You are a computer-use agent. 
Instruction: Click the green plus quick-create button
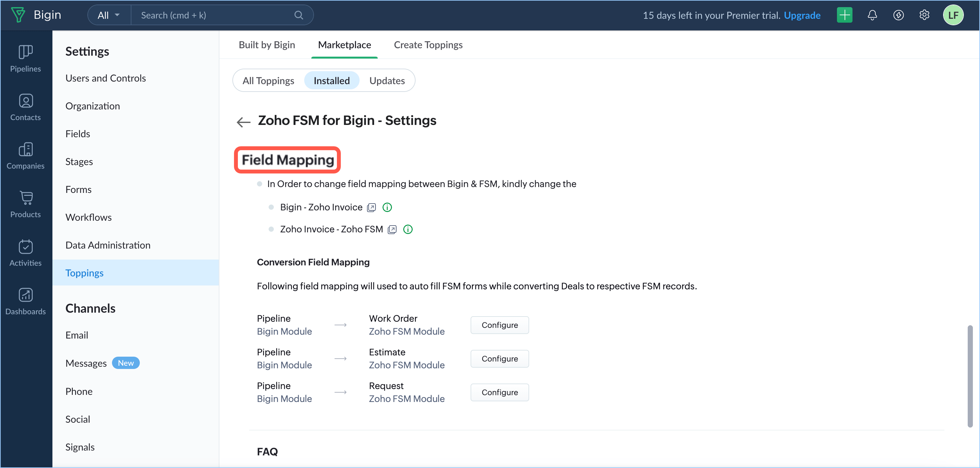844,15
